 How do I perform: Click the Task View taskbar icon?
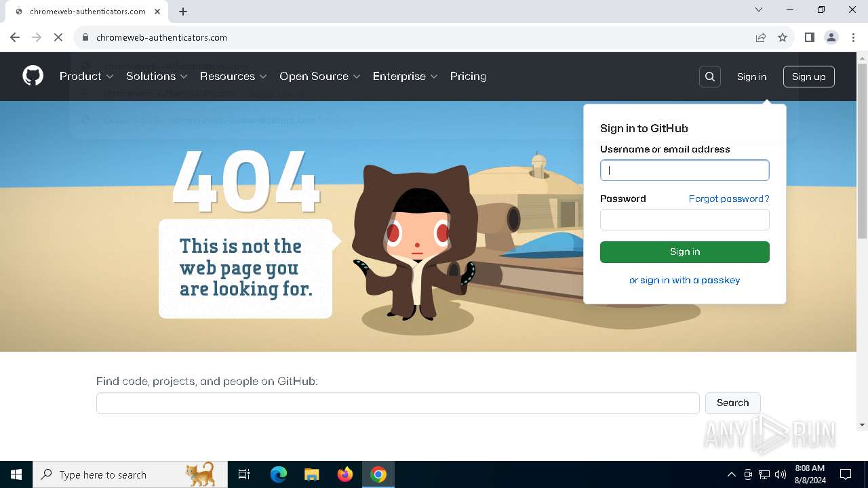[244, 474]
